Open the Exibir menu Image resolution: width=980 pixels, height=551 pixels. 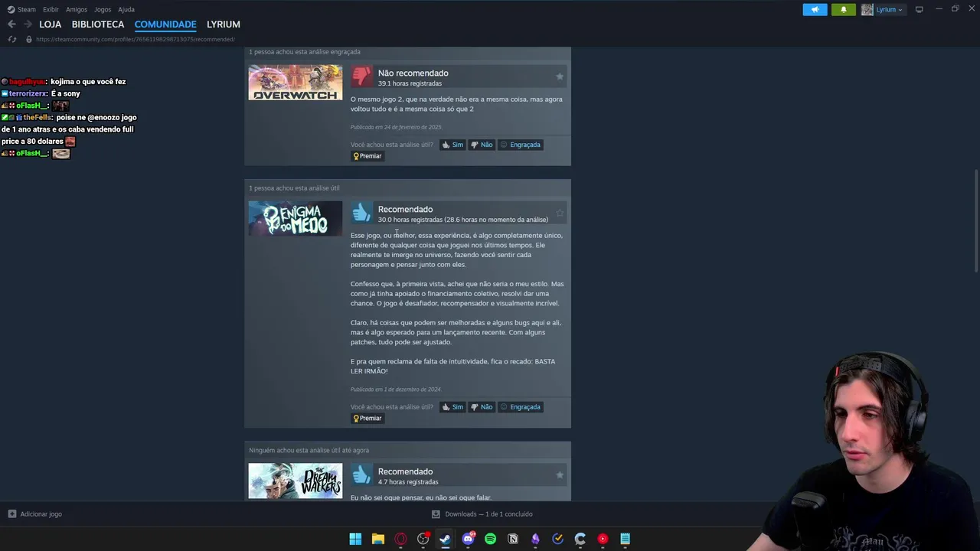pyautogui.click(x=51, y=9)
